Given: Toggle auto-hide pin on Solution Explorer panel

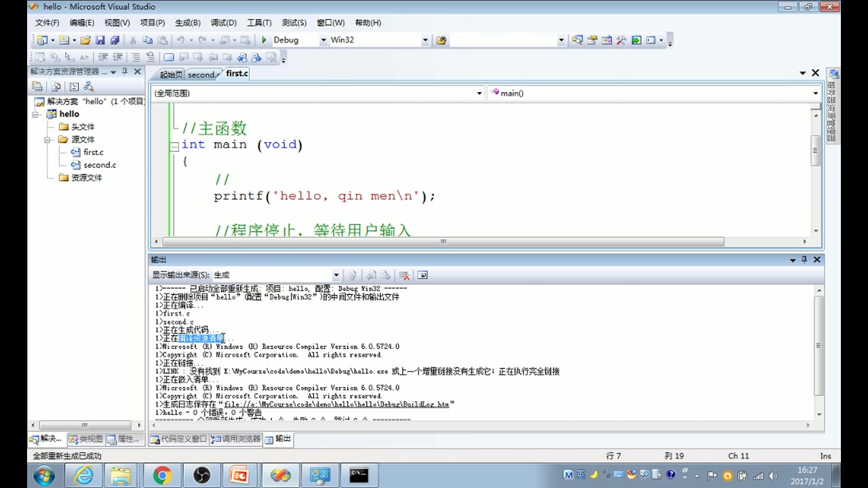Looking at the screenshot, I should [125, 71].
